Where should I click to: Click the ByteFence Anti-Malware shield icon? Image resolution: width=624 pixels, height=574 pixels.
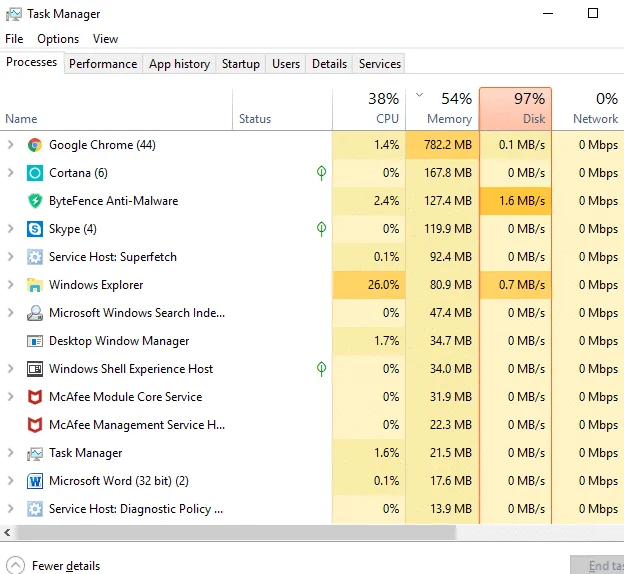tap(35, 201)
